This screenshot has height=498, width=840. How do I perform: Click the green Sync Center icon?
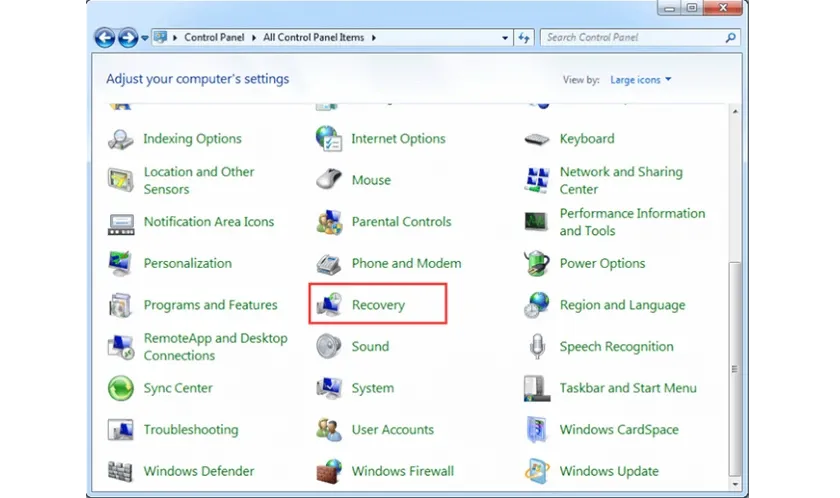click(121, 388)
